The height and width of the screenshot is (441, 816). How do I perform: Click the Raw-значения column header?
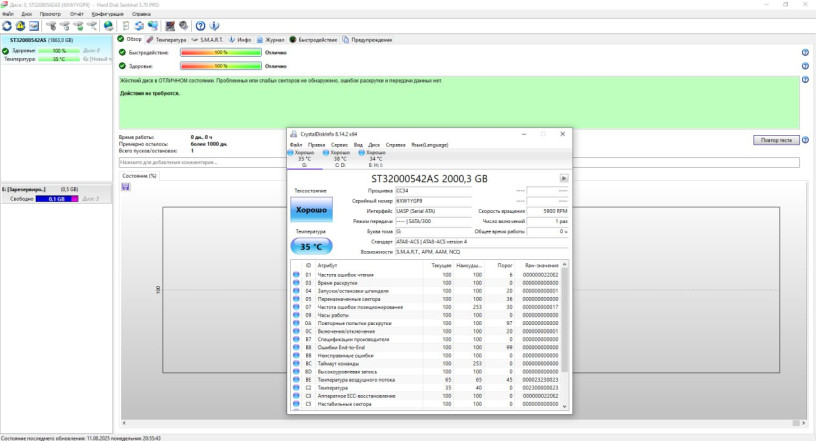coord(541,265)
